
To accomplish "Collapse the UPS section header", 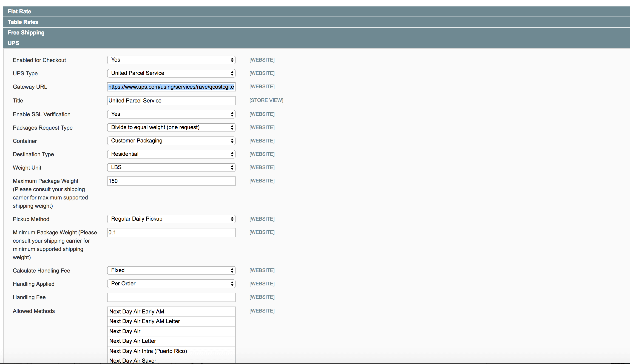I will click(316, 43).
